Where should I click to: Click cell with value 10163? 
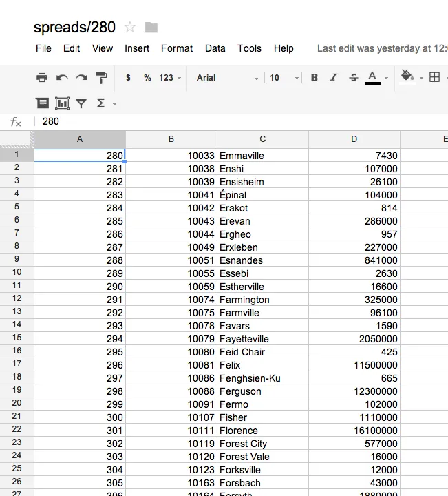[x=171, y=483]
